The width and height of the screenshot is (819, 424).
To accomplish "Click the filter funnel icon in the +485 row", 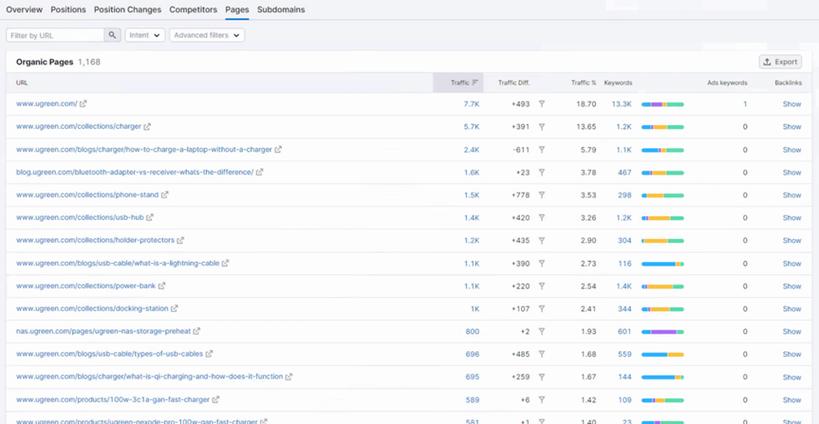I will (542, 354).
